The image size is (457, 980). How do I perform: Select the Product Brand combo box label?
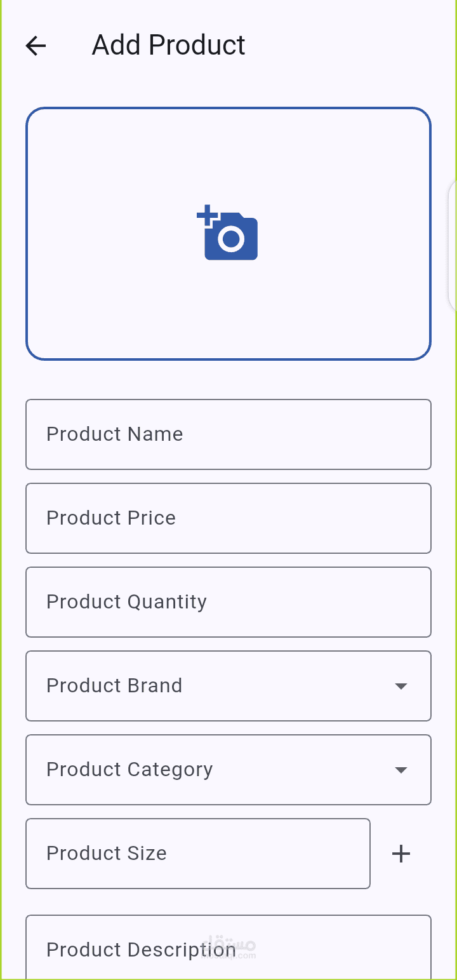tap(114, 685)
